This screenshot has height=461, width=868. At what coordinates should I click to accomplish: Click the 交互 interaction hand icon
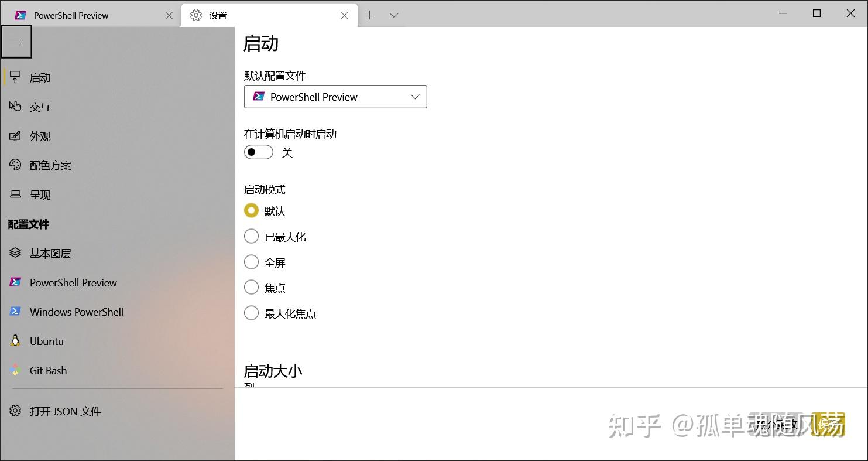pyautogui.click(x=15, y=106)
